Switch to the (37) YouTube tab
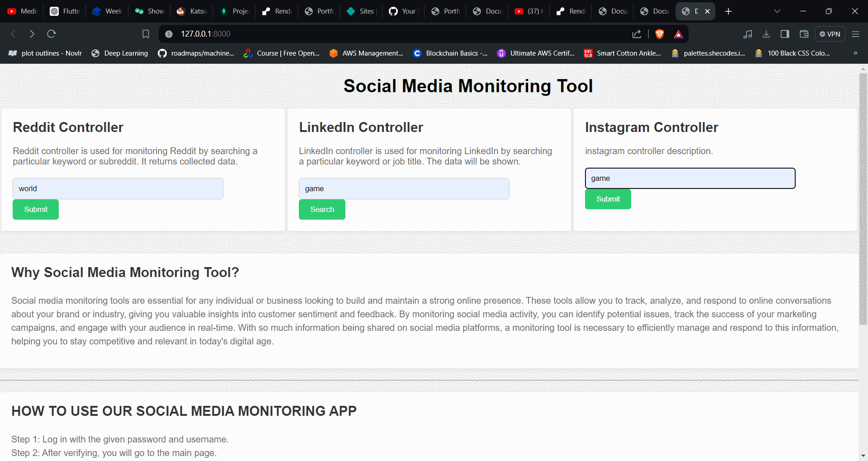Screen dimensions: 868x461 pos(529,11)
